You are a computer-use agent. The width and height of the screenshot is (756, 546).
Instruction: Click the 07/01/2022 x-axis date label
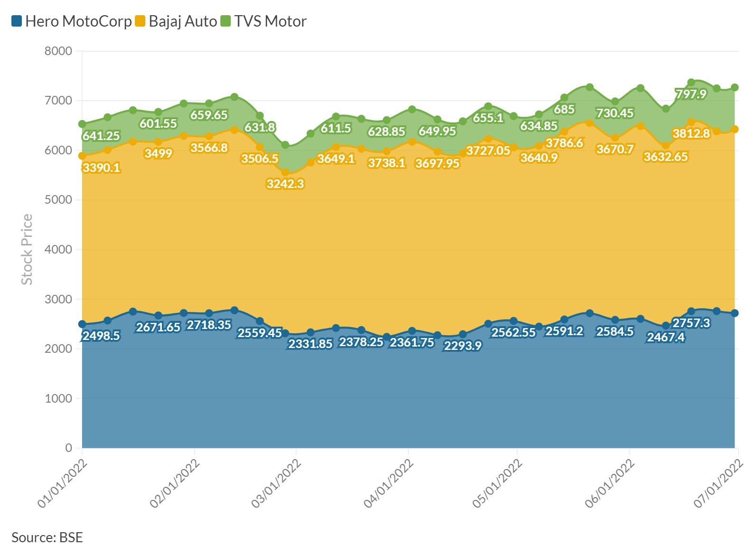tap(718, 483)
